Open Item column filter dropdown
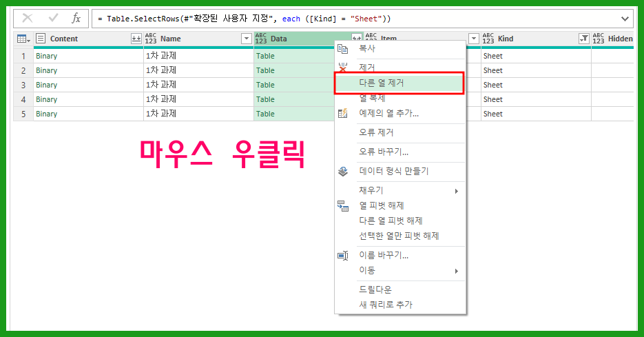 pos(474,39)
